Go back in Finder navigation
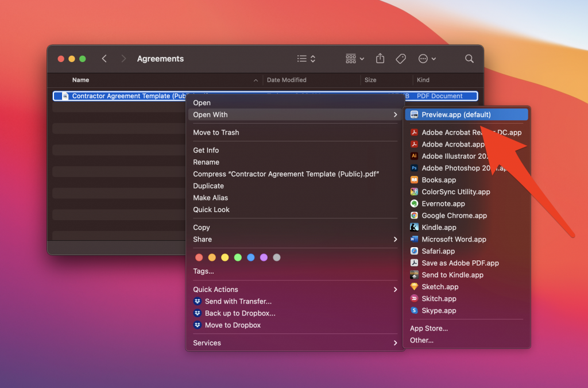 pyautogui.click(x=105, y=59)
